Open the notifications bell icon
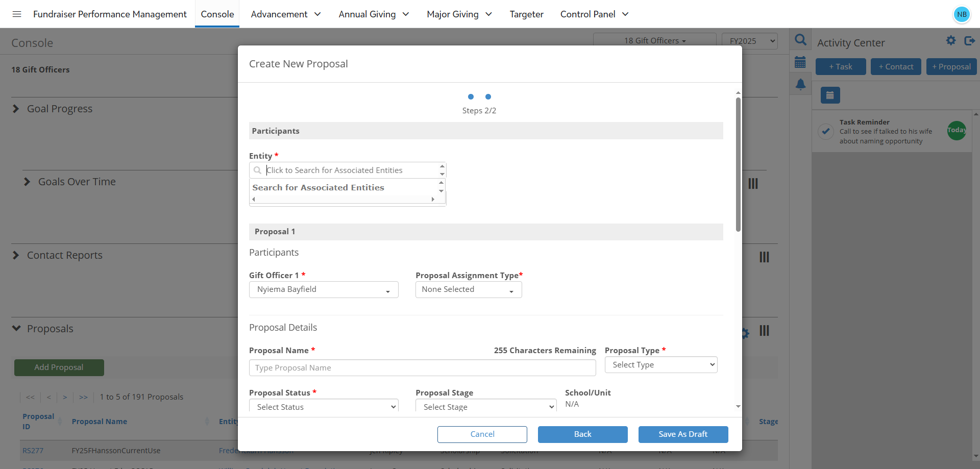 [800, 84]
